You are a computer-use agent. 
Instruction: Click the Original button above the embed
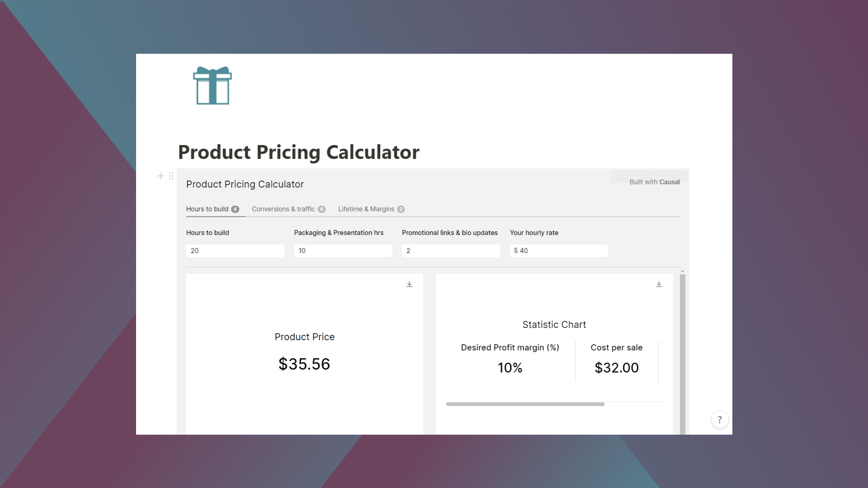coord(663,177)
